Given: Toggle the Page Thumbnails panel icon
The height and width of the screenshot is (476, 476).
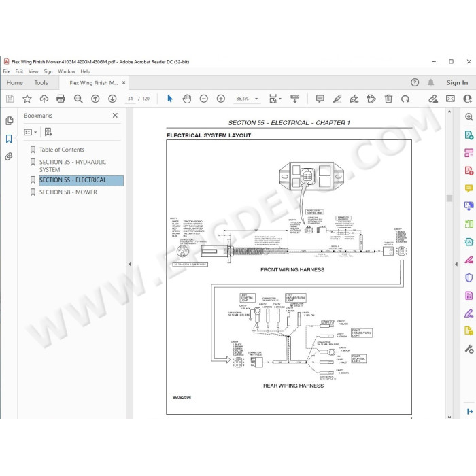Looking at the screenshot, I should point(9,121).
